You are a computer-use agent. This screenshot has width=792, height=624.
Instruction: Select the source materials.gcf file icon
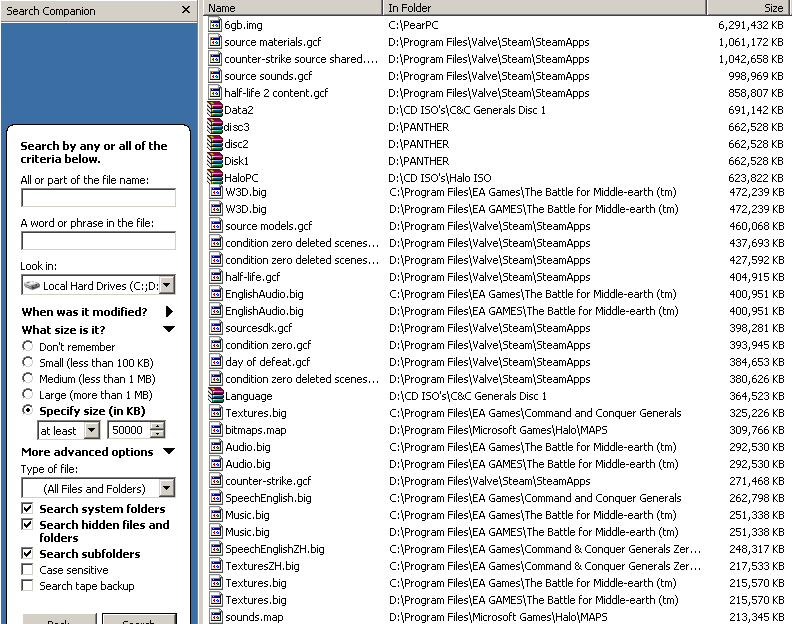click(215, 41)
